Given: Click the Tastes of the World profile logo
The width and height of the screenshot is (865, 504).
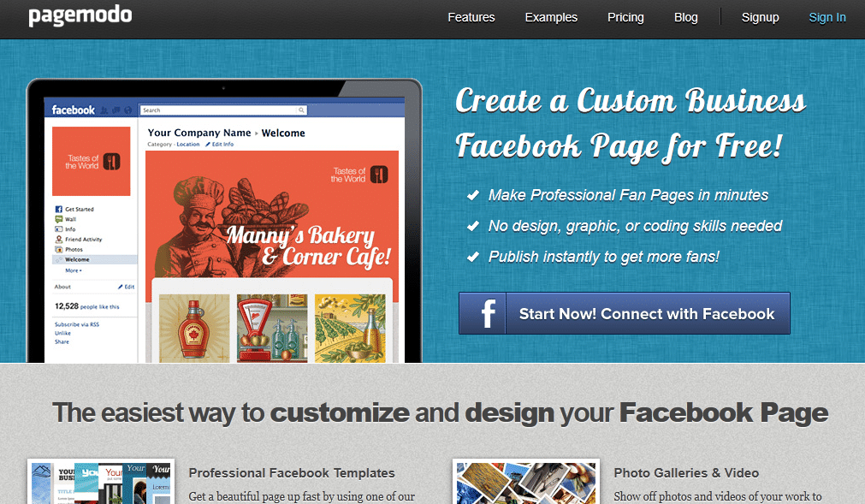Looking at the screenshot, I should click(91, 161).
